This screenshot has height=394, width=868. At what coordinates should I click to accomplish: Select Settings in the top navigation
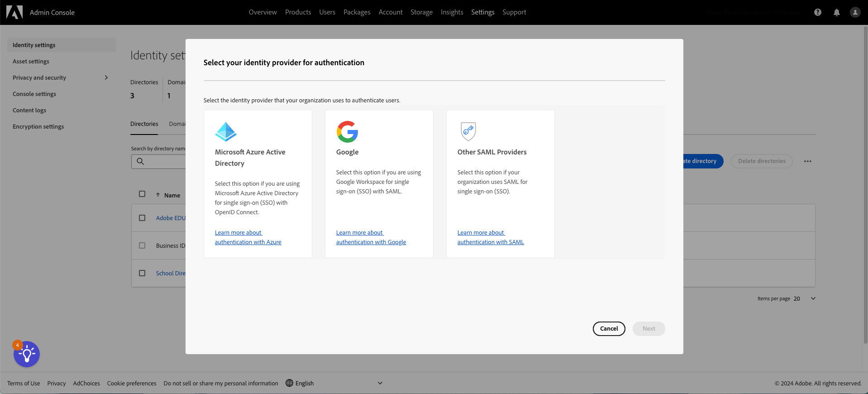482,12
